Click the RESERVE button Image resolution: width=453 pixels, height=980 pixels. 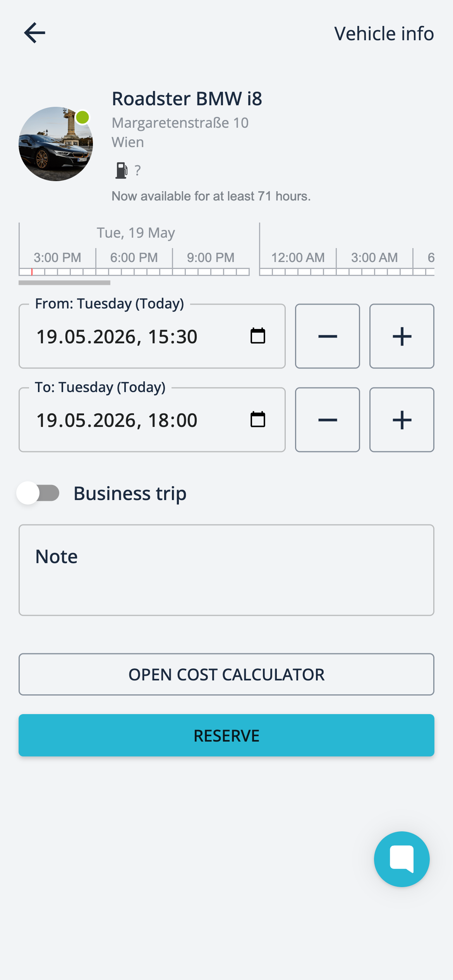(226, 735)
